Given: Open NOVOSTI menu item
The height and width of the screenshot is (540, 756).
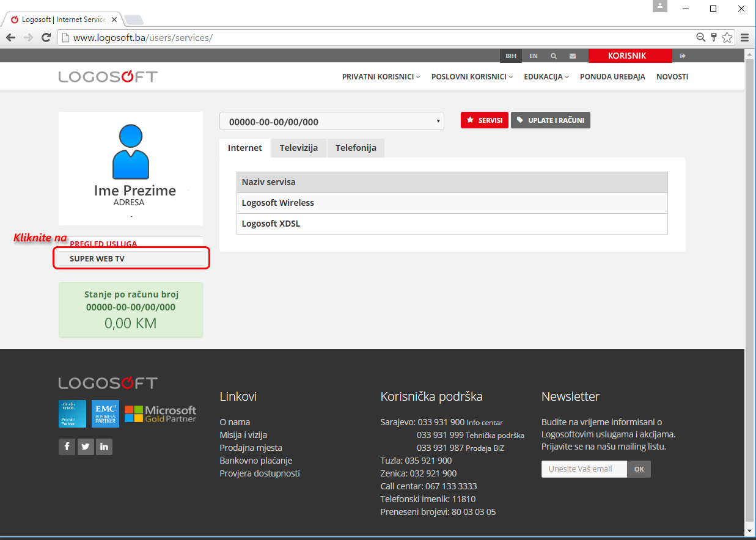Looking at the screenshot, I should point(672,77).
